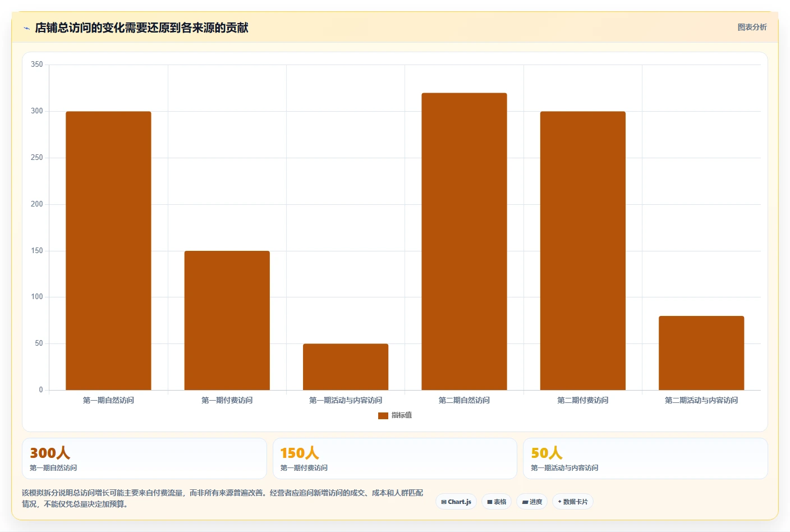Click the icon in the 表格 chip

pos(490,502)
